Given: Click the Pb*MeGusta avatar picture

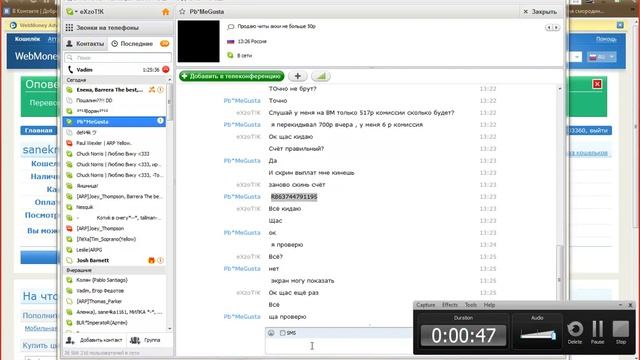Looking at the screenshot, I should click(x=198, y=41).
